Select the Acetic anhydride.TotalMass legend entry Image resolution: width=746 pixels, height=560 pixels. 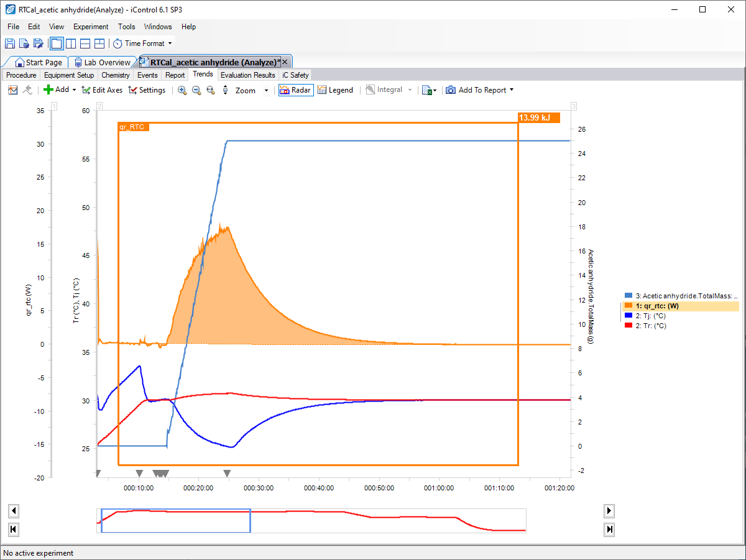pos(681,296)
